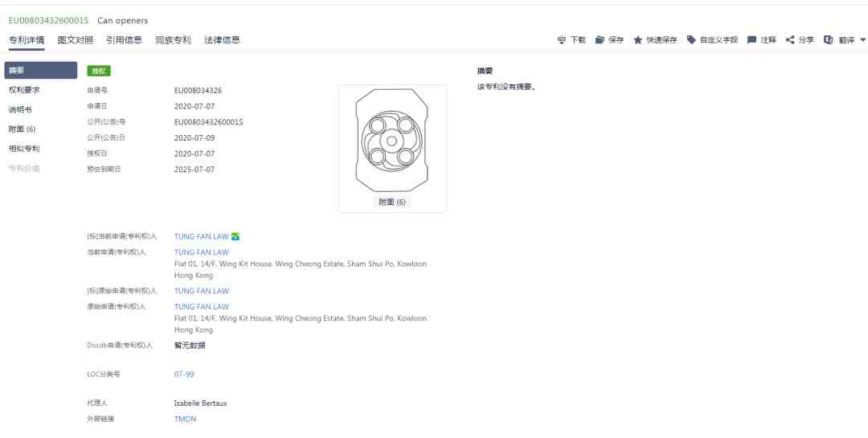Click the 下载 download icon
Viewport: 868px width, 438px height.
pos(561,40)
